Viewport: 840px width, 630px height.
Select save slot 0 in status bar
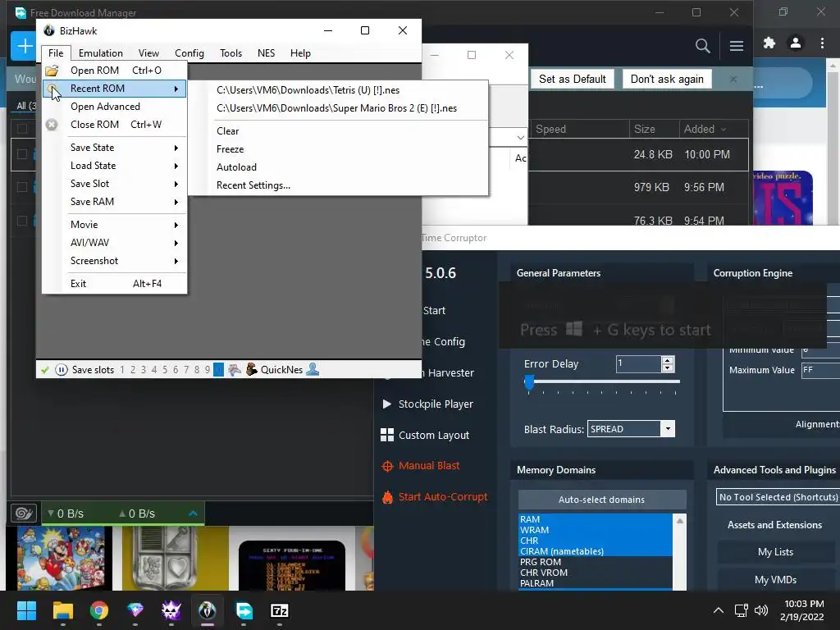218,370
